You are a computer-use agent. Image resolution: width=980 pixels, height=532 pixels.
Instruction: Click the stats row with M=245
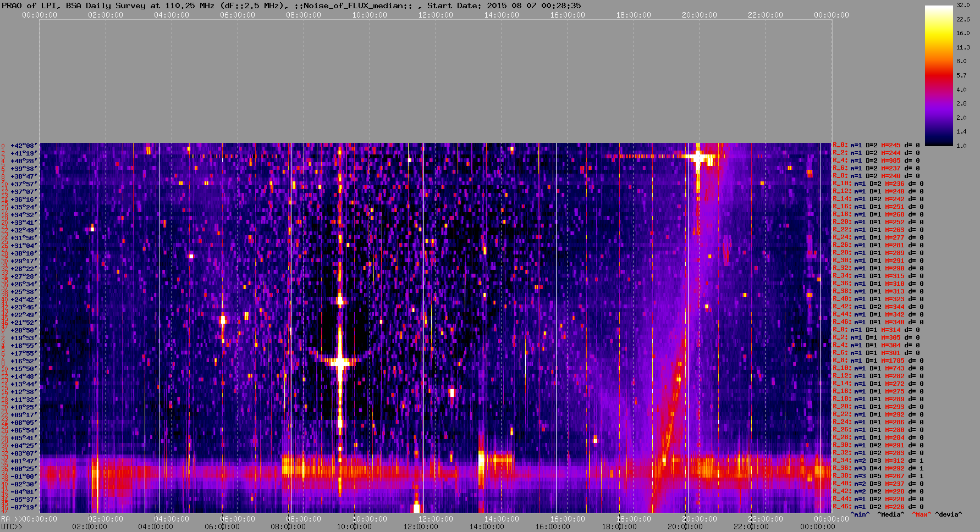point(877,146)
